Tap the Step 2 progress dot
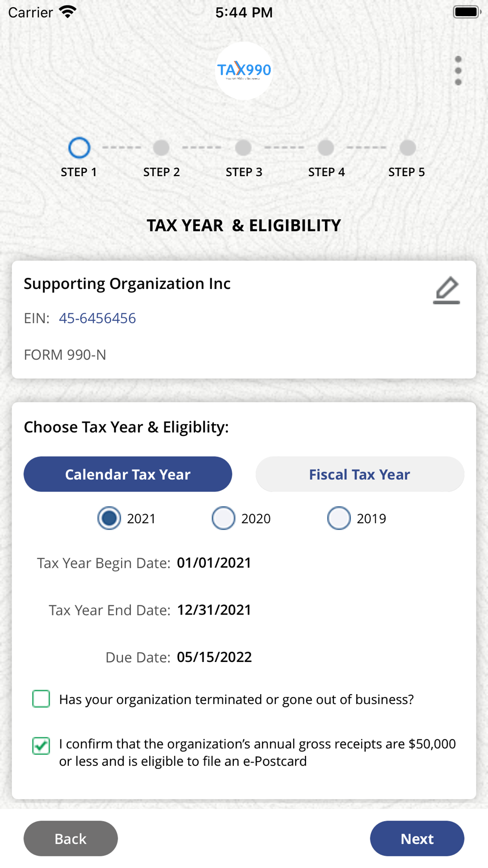Screen dimensions: 488x868 [x=161, y=147]
